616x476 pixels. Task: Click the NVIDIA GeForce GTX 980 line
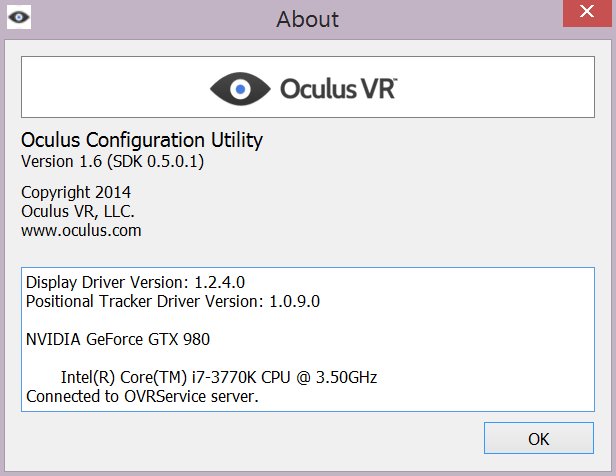[118, 339]
